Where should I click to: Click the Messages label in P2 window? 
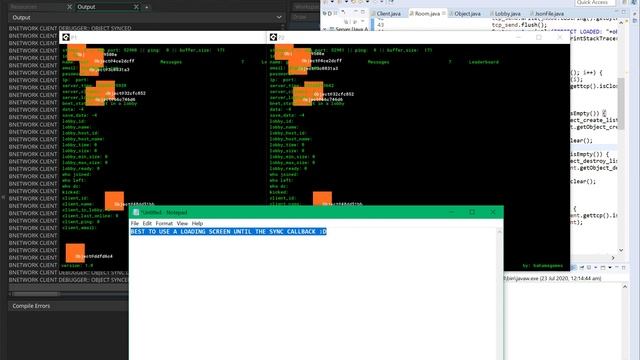(378, 62)
